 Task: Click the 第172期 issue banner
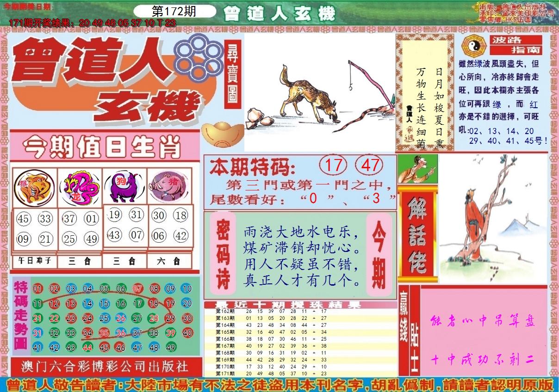click(x=174, y=12)
